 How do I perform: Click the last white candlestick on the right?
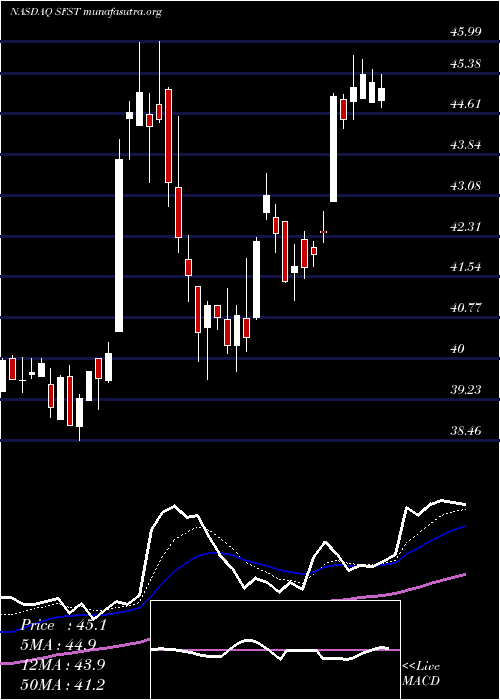point(381,94)
